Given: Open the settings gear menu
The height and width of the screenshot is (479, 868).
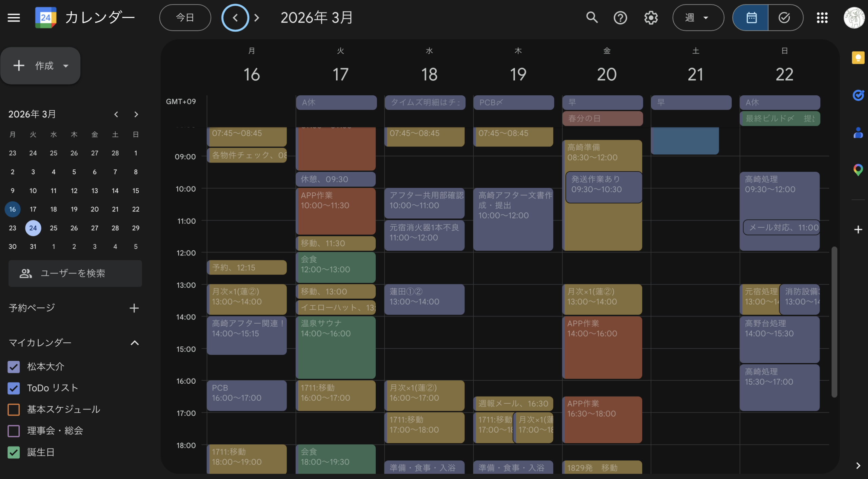Looking at the screenshot, I should tap(651, 18).
